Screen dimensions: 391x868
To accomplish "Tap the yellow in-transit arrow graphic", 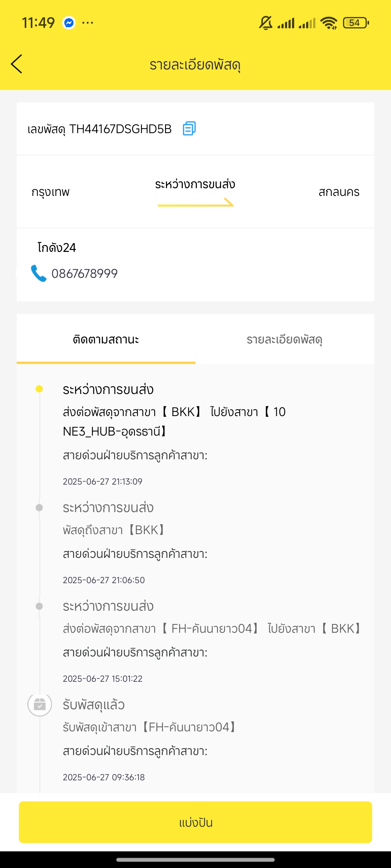I will [x=196, y=202].
